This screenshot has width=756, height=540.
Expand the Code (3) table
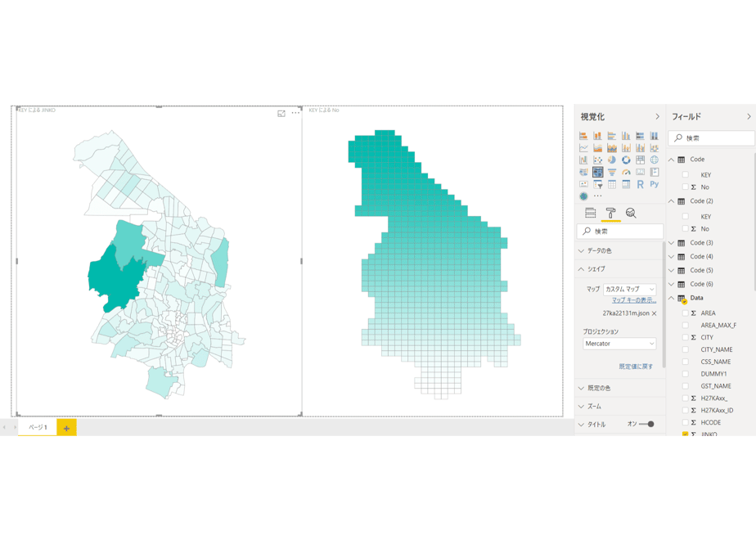[671, 242]
